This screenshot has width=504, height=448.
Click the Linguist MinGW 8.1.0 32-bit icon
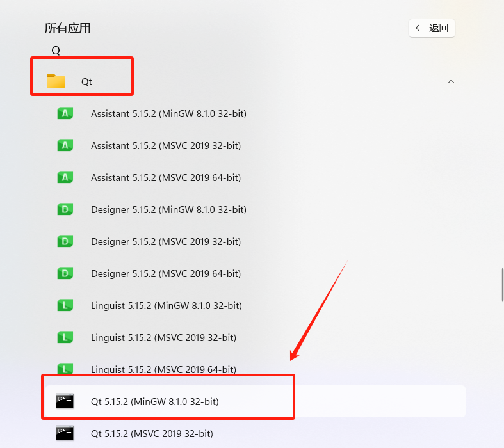click(65, 305)
